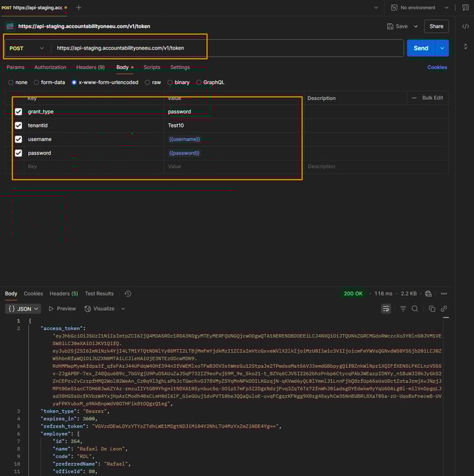Click the environment quick look icon

[x=465, y=8]
